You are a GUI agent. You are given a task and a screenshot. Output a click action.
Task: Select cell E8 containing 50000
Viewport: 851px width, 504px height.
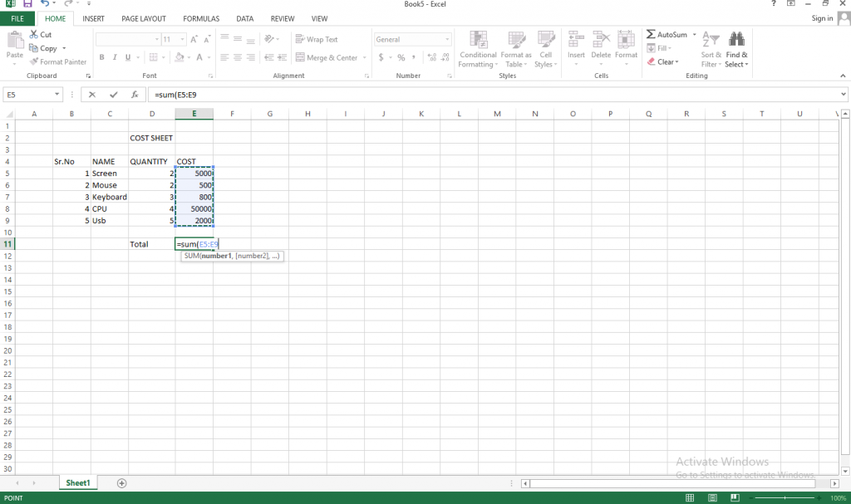coord(194,209)
